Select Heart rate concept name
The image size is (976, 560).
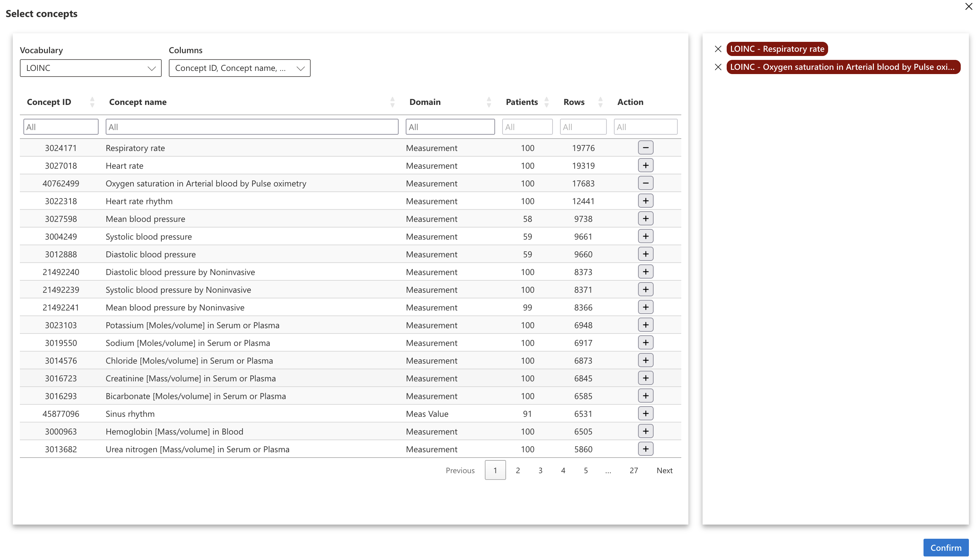pyautogui.click(x=124, y=166)
